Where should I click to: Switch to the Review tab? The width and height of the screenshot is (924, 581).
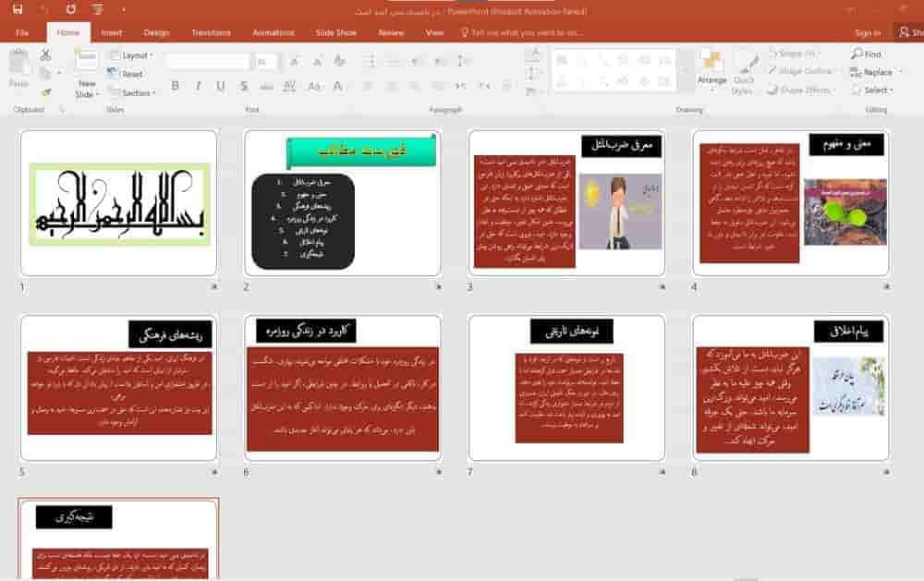391,32
